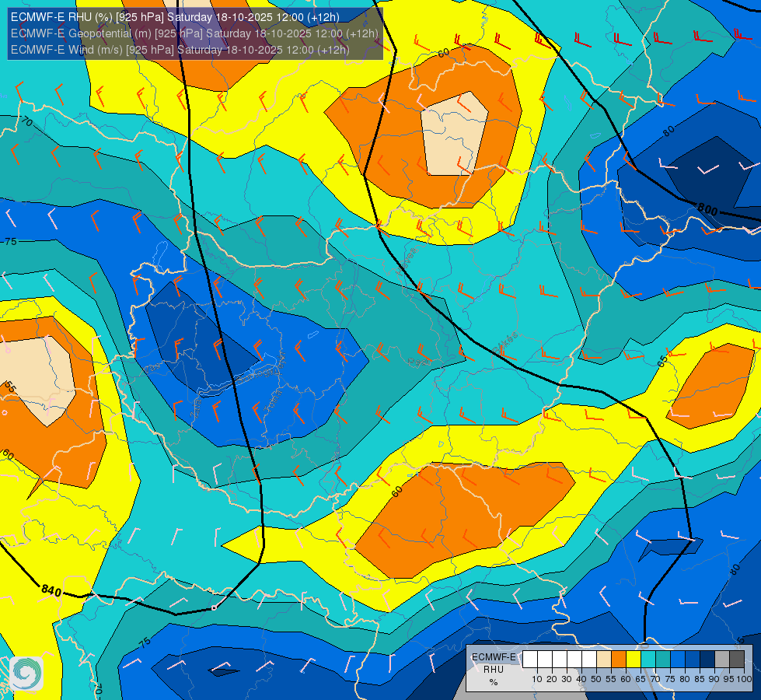The height and width of the screenshot is (700, 761).
Task: Select the ECMWF-E Wind (m/s) layer title
Action: [180, 50]
